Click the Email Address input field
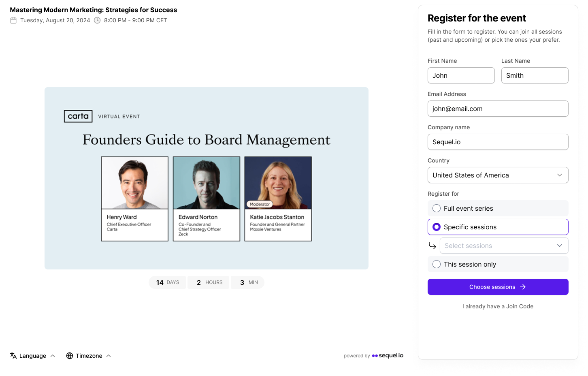 [x=498, y=109]
